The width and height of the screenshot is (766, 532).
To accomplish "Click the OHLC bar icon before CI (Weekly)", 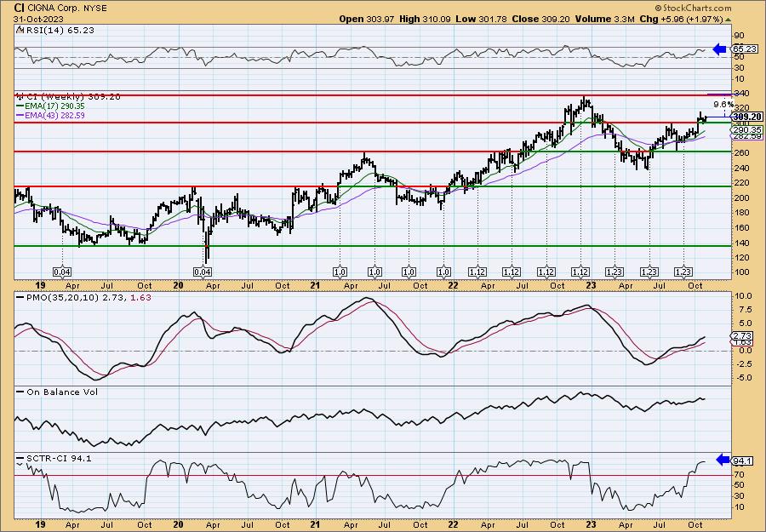I will 19,96.
